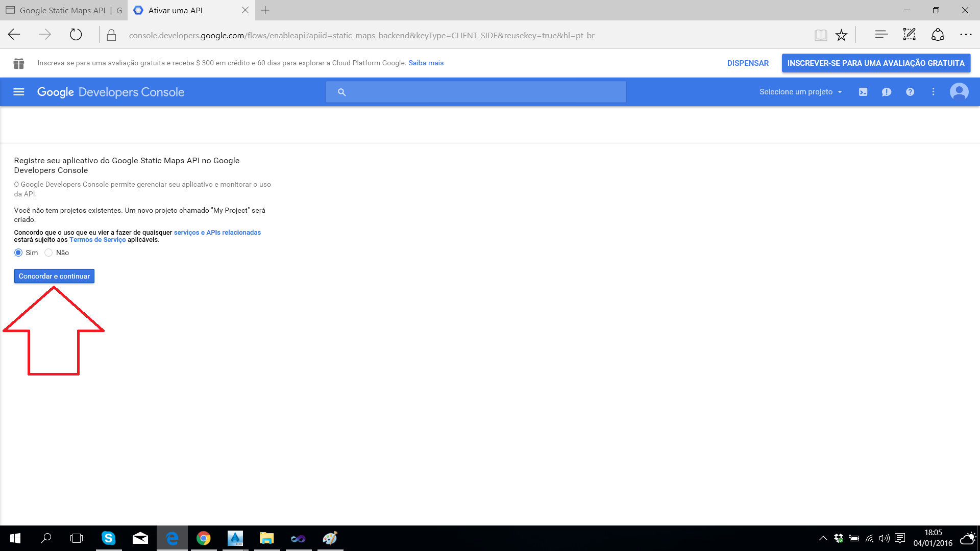Go forward in browser history
The width and height of the screenshot is (980, 551).
click(45, 35)
